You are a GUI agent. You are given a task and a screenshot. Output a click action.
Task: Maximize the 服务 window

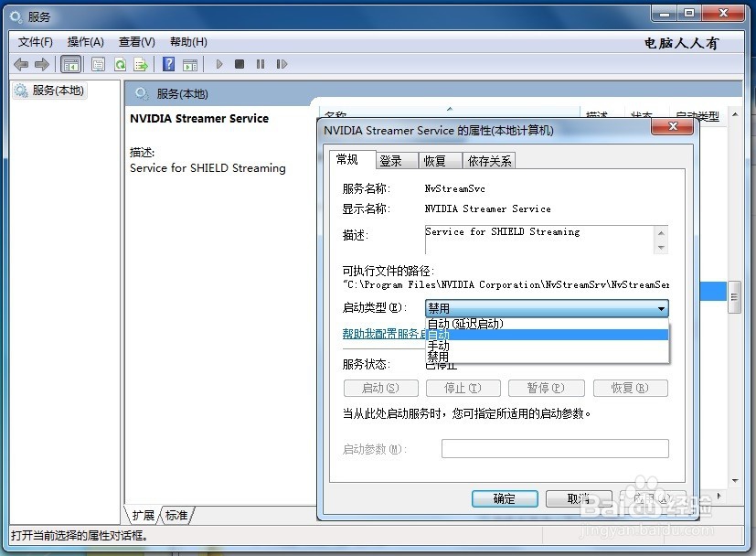point(689,14)
